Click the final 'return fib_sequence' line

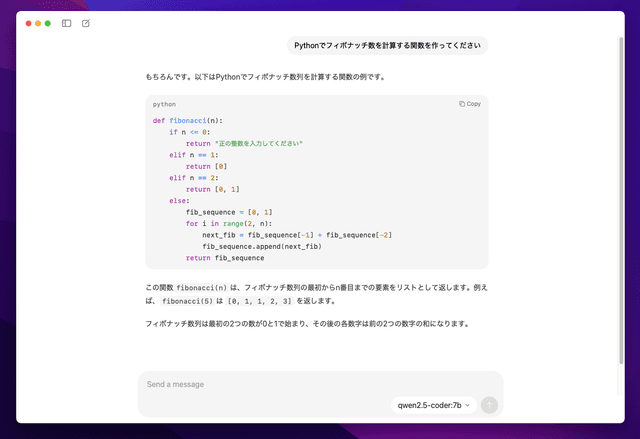(x=225, y=258)
